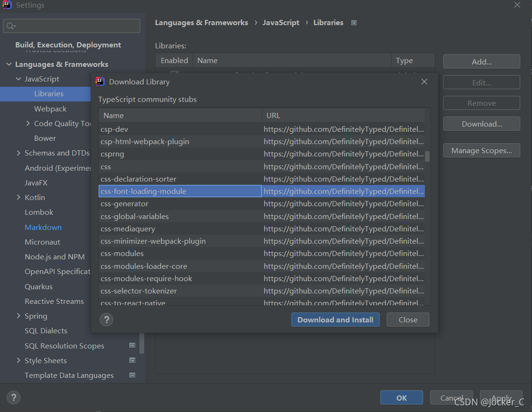The image size is (532, 412).
Task: Open Node.js and NPM settings
Action: click(55, 257)
